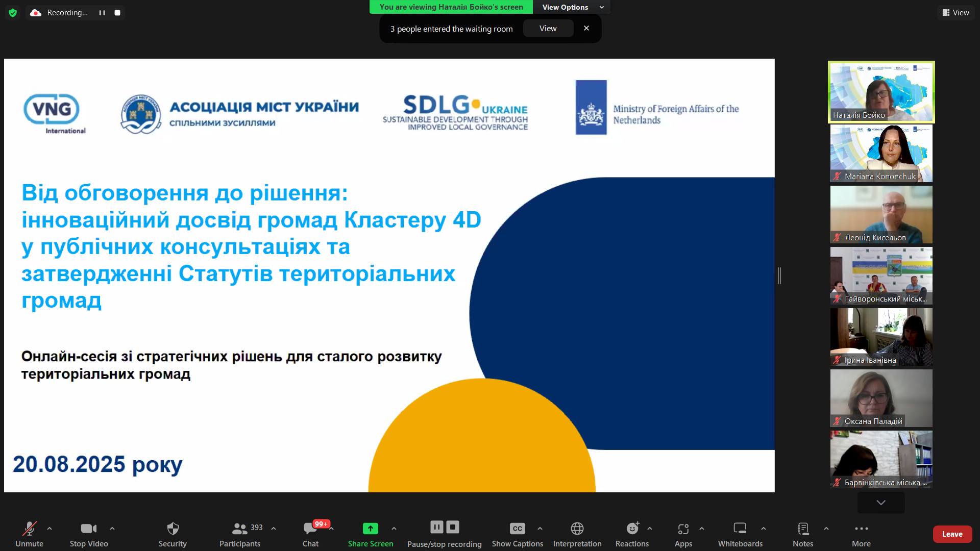The image size is (980, 551).
Task: Open the Participants panel icon
Action: click(239, 529)
